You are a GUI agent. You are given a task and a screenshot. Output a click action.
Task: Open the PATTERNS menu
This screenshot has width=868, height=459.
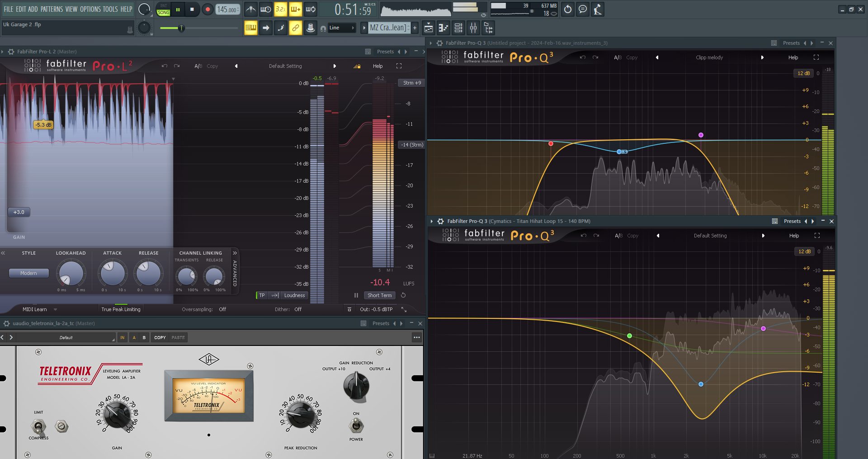52,9
